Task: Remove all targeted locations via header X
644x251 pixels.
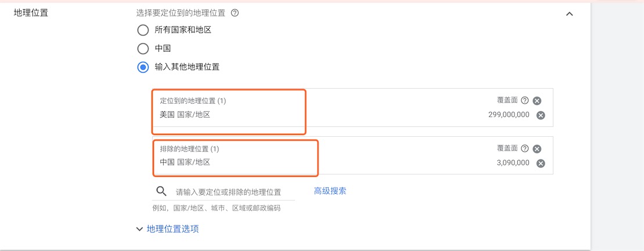Action: point(537,101)
